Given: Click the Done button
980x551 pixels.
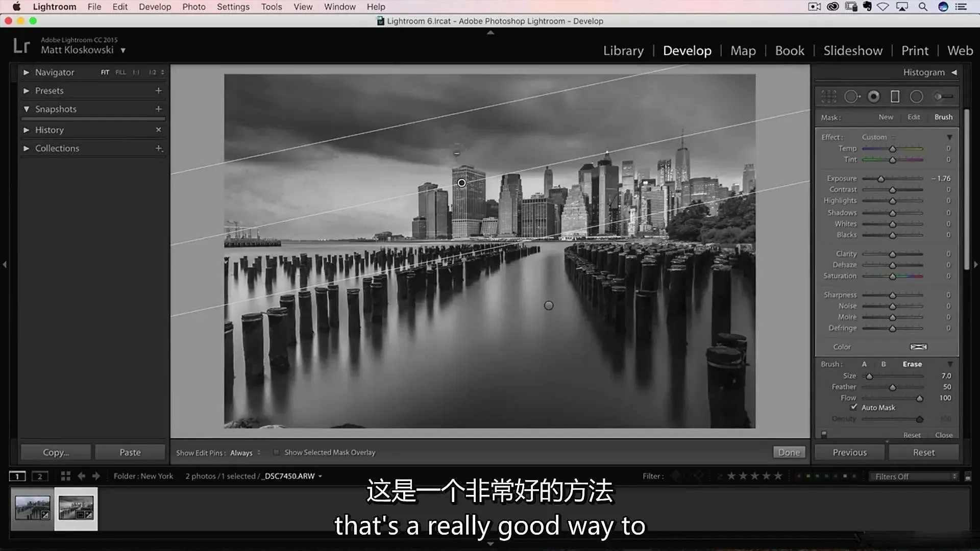Looking at the screenshot, I should [789, 453].
